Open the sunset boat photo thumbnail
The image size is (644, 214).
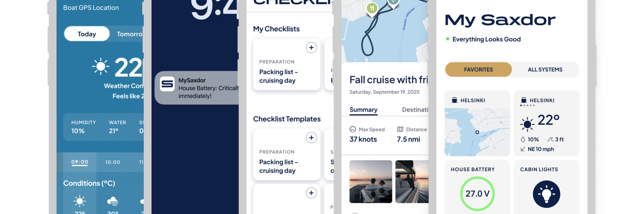coord(371,181)
